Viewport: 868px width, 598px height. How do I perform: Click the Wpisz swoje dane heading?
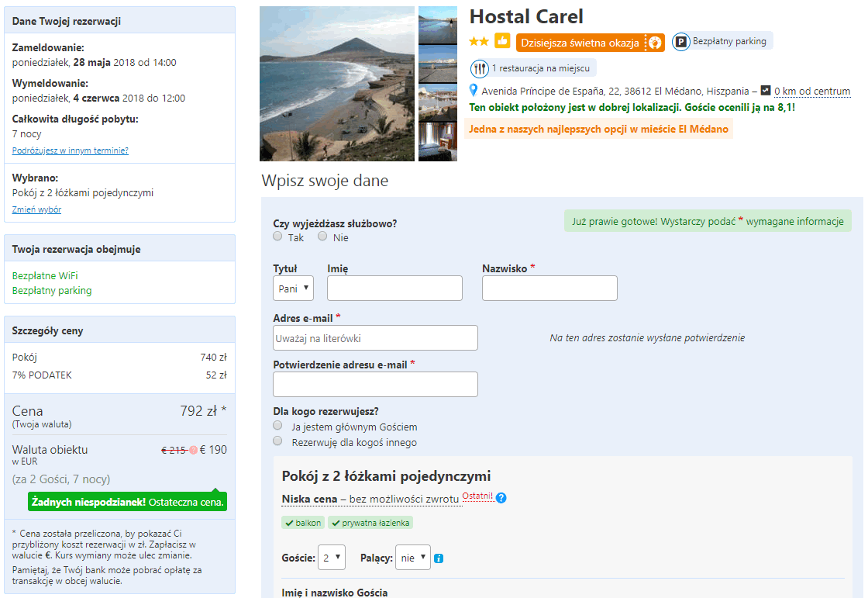pyautogui.click(x=325, y=181)
